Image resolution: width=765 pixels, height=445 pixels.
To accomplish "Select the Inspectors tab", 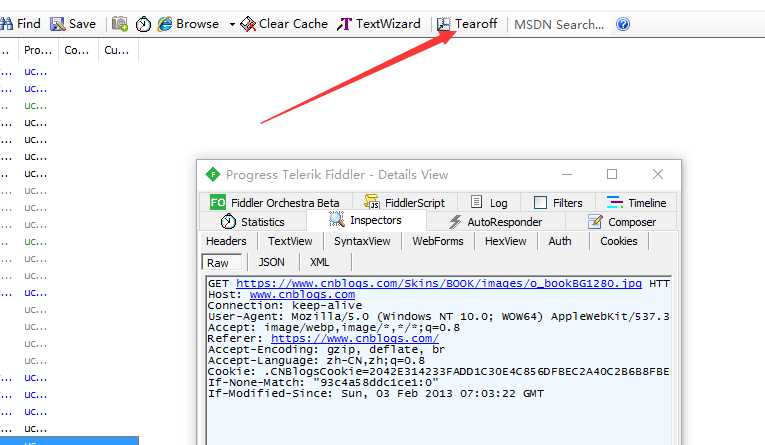I will pyautogui.click(x=366, y=221).
